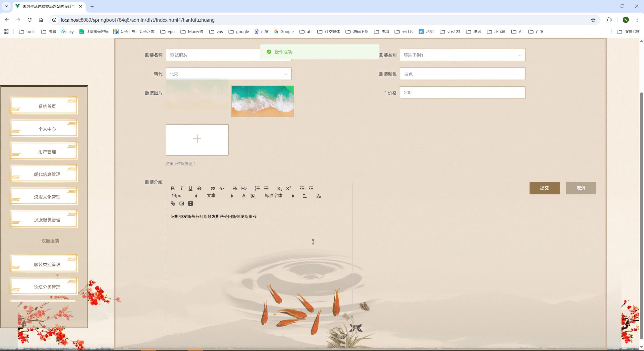Toggle the ordered list formatting
The image size is (644, 351).
257,188
